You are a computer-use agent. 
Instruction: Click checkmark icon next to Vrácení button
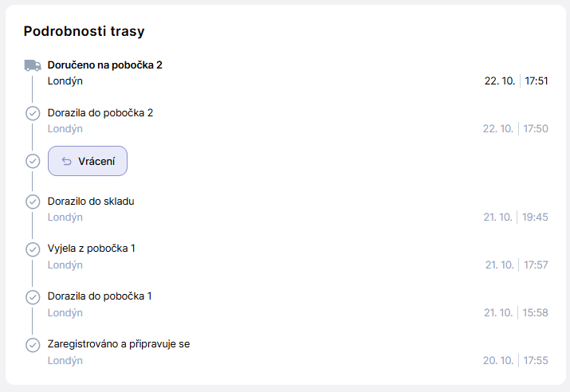(33, 161)
